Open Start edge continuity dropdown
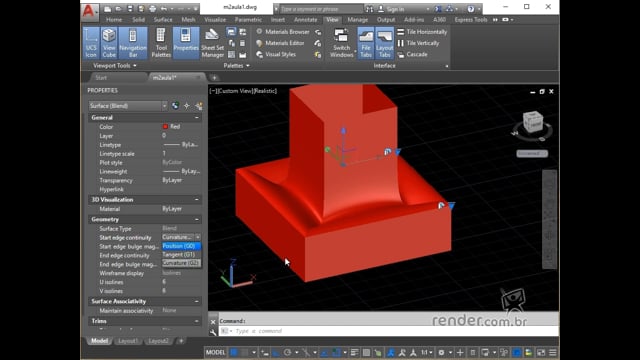The image size is (640, 360). coord(198,237)
